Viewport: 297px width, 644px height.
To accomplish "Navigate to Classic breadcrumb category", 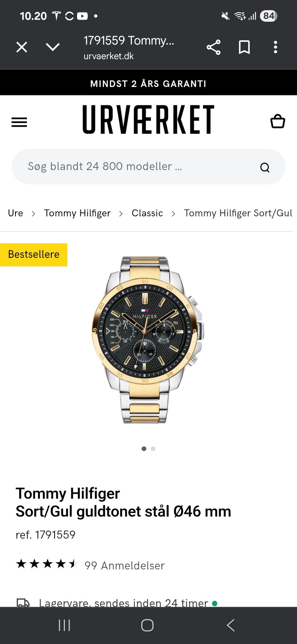I will [147, 213].
